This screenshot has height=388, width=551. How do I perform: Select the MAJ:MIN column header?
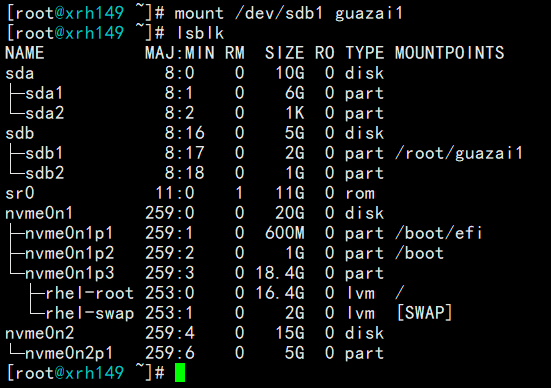pos(180,53)
